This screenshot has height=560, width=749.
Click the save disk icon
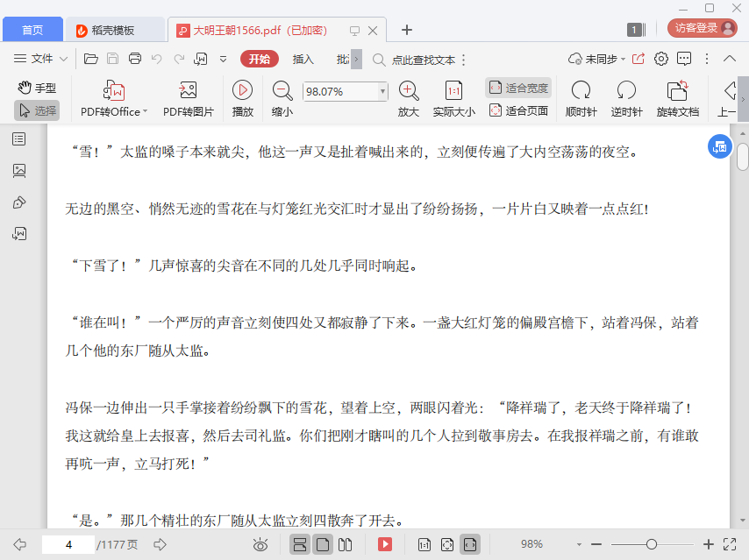pos(113,59)
